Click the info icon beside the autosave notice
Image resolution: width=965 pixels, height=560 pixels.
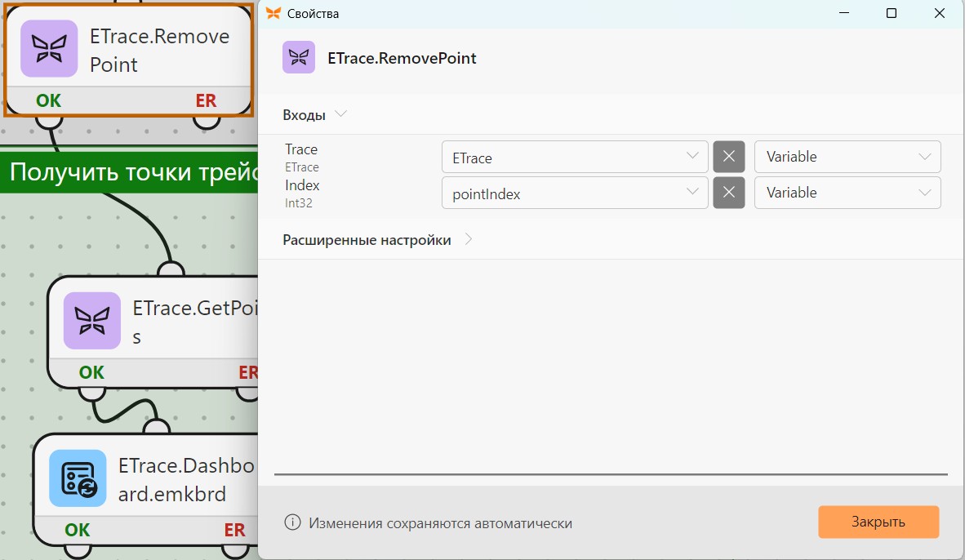[x=292, y=522]
